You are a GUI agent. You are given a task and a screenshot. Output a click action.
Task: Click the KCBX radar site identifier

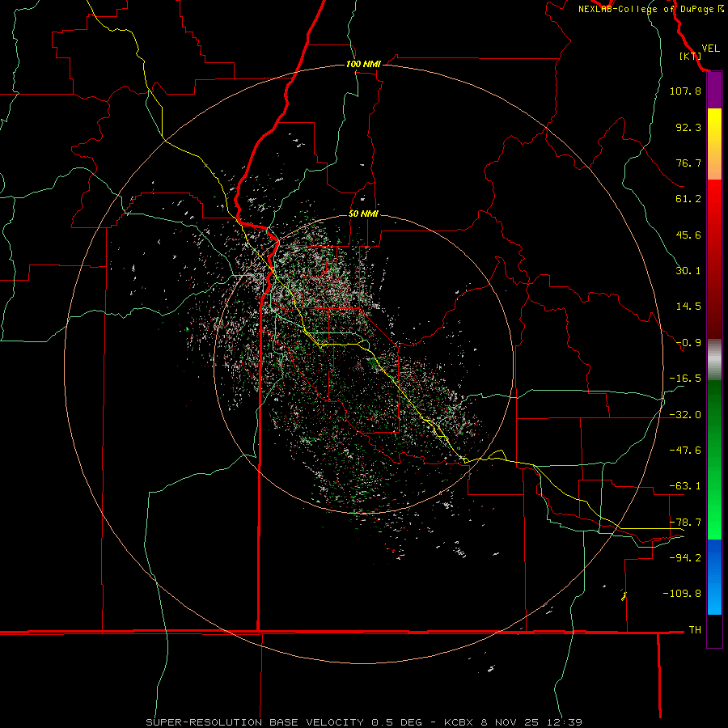pyautogui.click(x=459, y=722)
